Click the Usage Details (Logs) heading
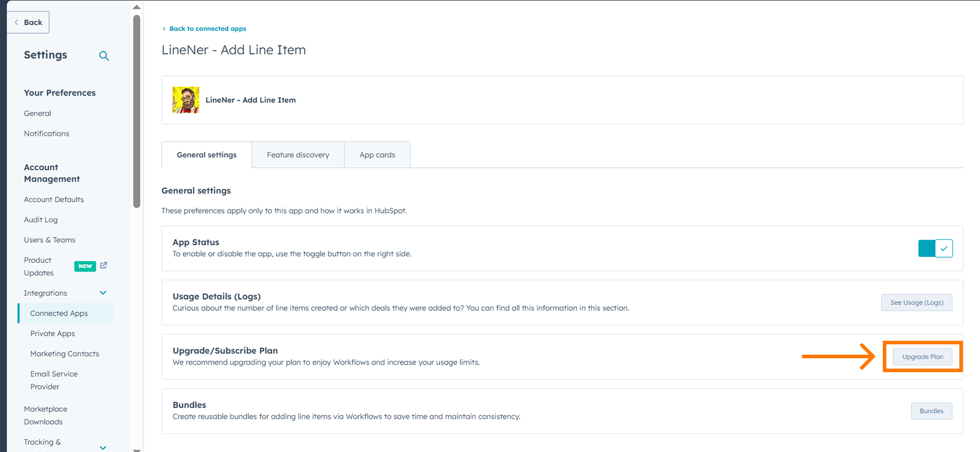The height and width of the screenshot is (452, 980). 217,296
